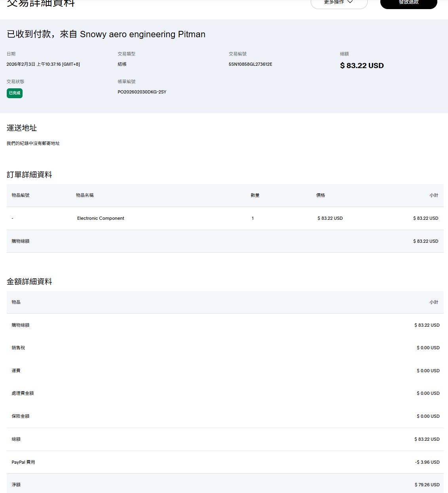Click the transaction date 2026年2月3日

[x=21, y=64]
